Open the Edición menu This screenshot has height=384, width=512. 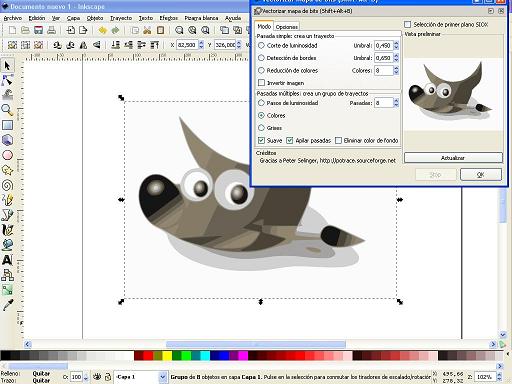click(x=37, y=18)
